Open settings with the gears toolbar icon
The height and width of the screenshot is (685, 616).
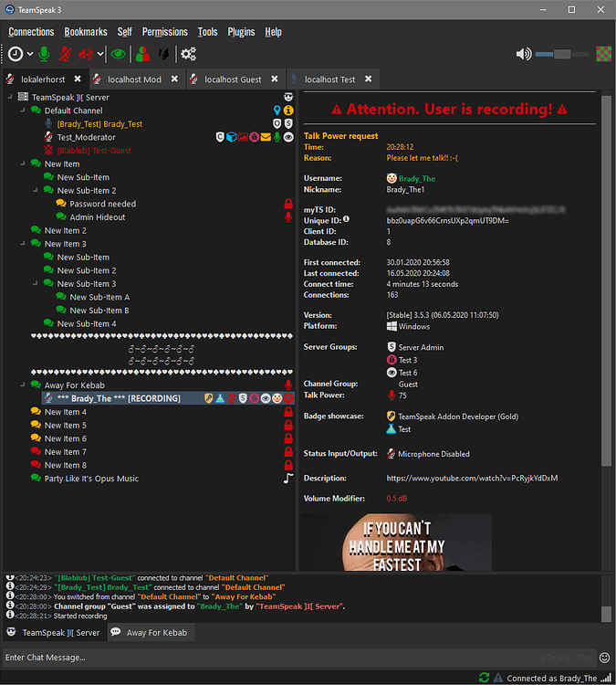tap(189, 54)
